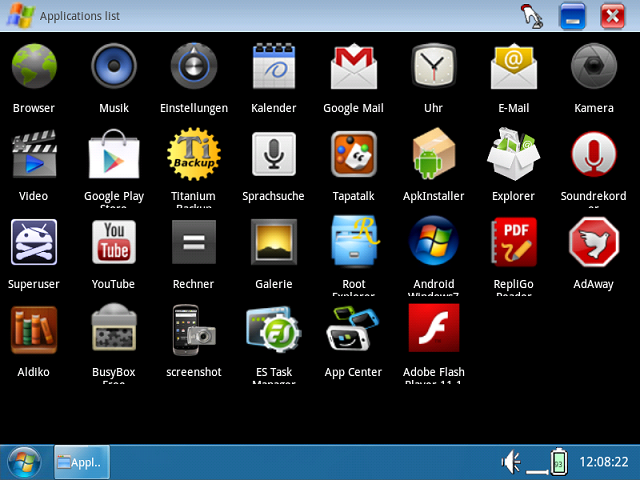Click the battery indicator in tray
The image size is (640, 480).
point(559,462)
